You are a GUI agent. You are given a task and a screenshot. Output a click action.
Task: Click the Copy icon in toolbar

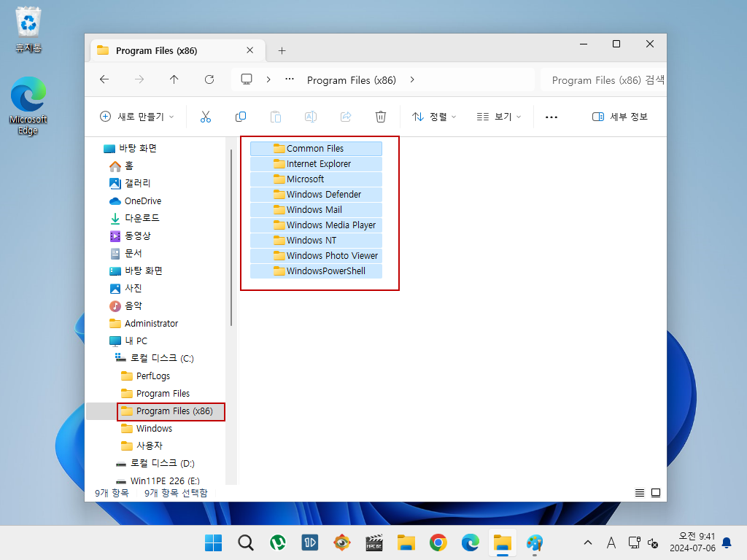[x=241, y=117]
